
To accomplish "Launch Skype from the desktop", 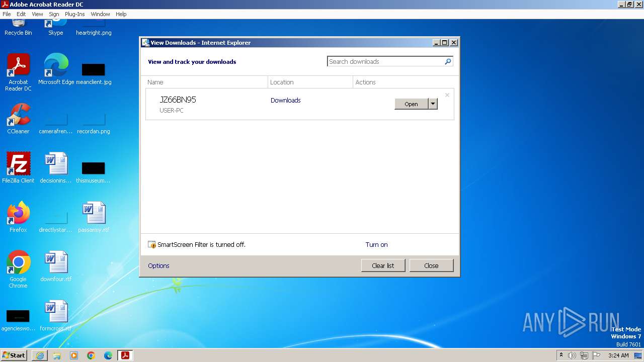I will coord(56,28).
